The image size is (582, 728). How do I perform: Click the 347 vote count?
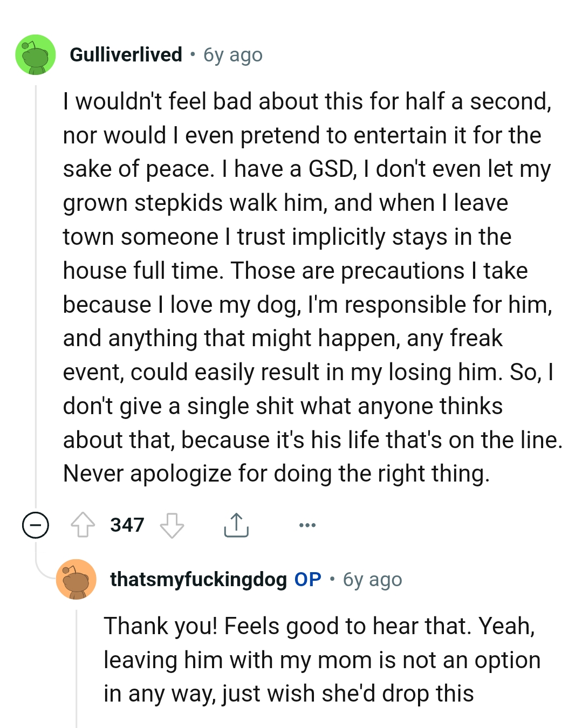click(127, 525)
